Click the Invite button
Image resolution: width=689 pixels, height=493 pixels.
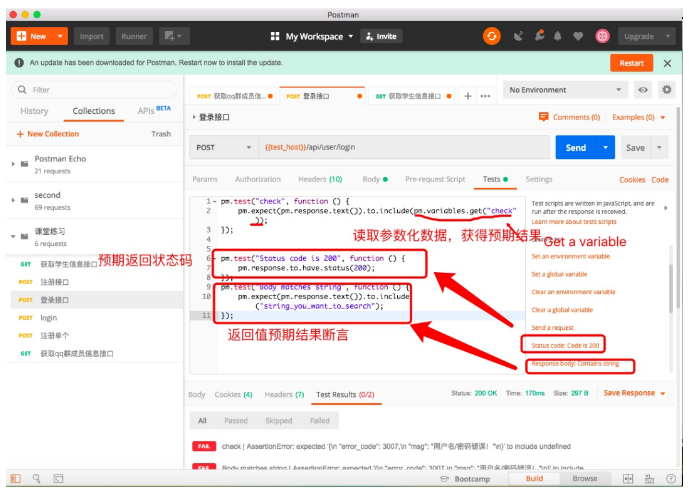pos(381,36)
